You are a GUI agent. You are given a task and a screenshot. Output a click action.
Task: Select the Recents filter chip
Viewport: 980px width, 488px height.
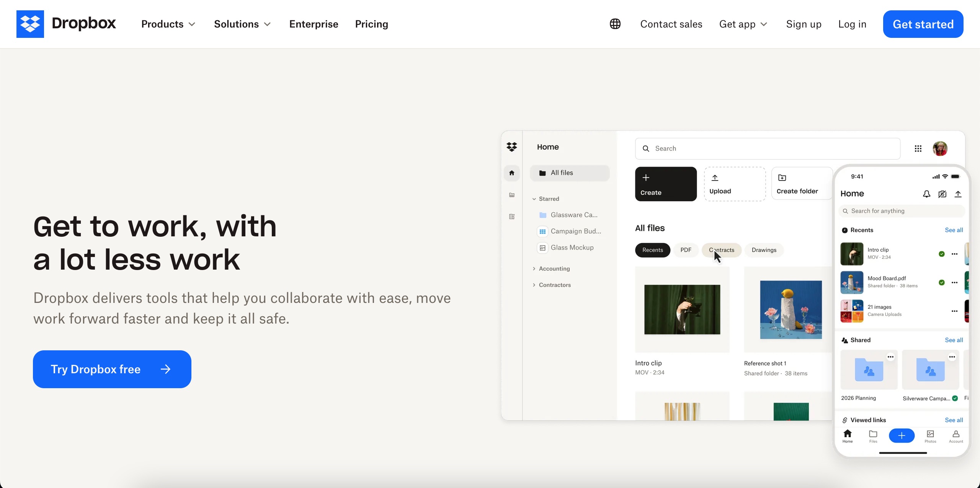[653, 250]
